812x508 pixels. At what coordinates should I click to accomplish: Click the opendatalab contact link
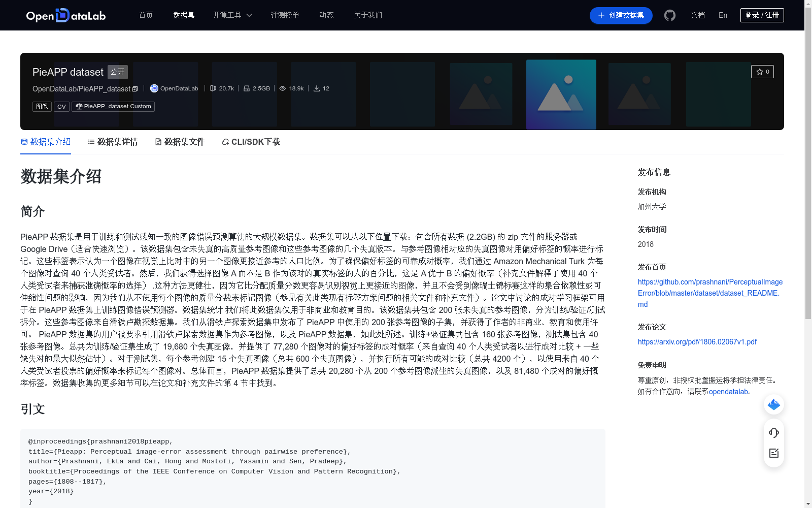[728, 392]
